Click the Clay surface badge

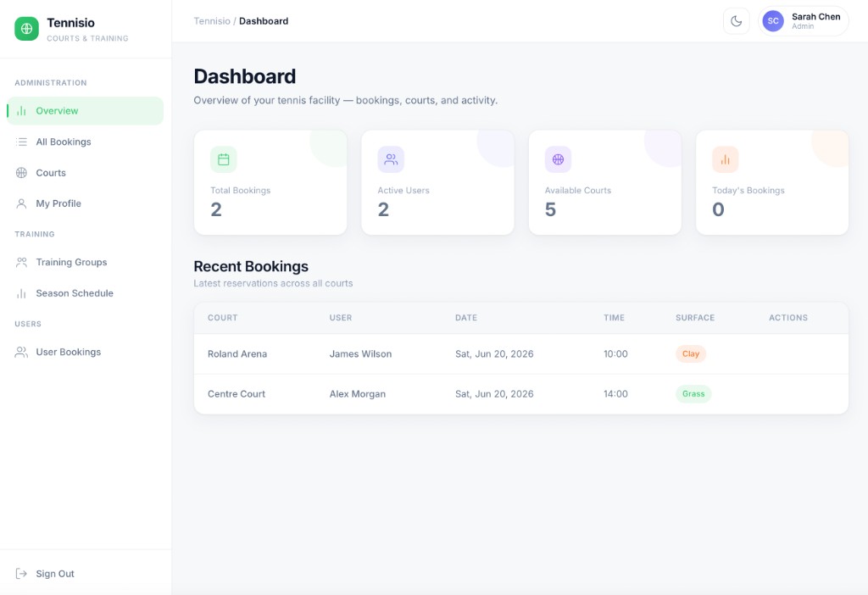(691, 353)
